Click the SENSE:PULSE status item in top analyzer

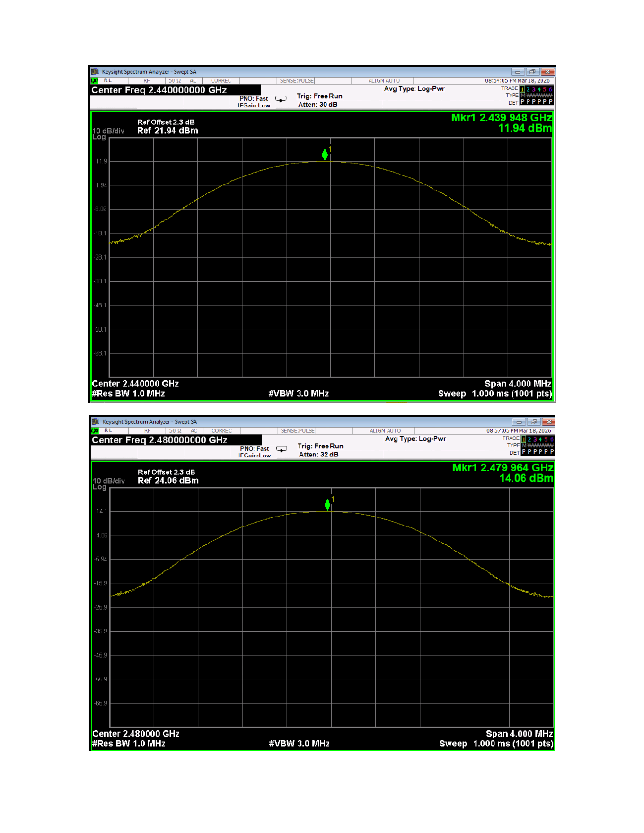click(296, 80)
